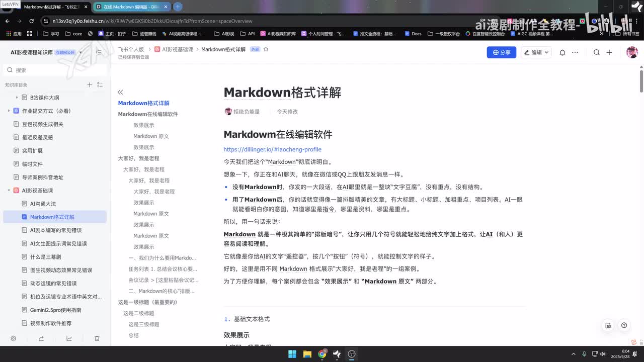Open 什么是三幕剧 page
644x362 pixels.
point(46,257)
